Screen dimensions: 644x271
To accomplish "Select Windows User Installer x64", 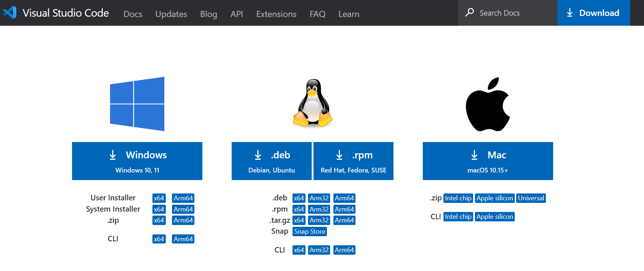I will (159, 198).
